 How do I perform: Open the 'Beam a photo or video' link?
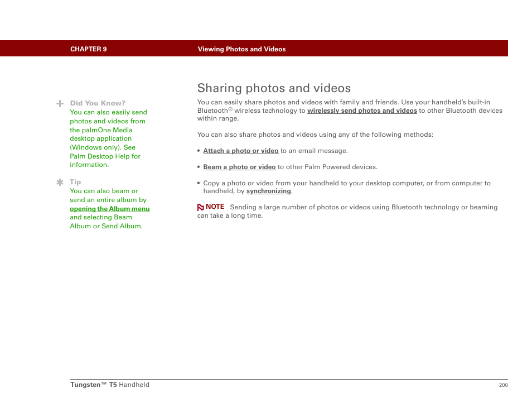tap(240, 167)
